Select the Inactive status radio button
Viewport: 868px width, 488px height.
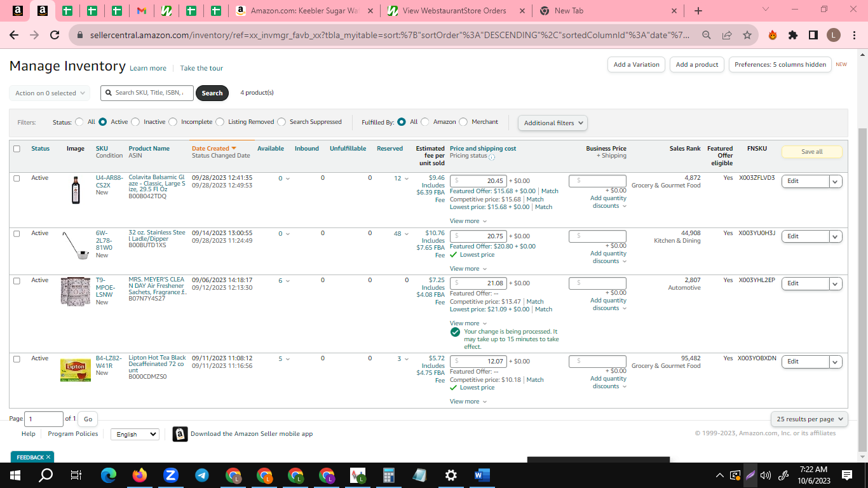coord(135,122)
